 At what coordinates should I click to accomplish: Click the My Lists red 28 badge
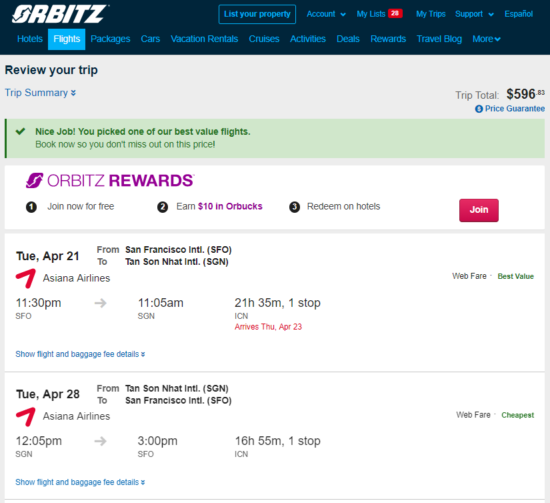coord(395,13)
